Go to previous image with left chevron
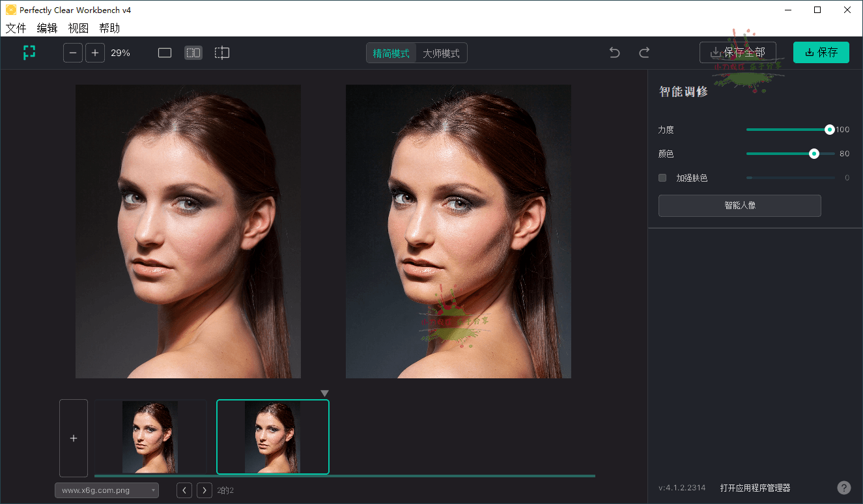This screenshot has width=863, height=504. tap(184, 490)
